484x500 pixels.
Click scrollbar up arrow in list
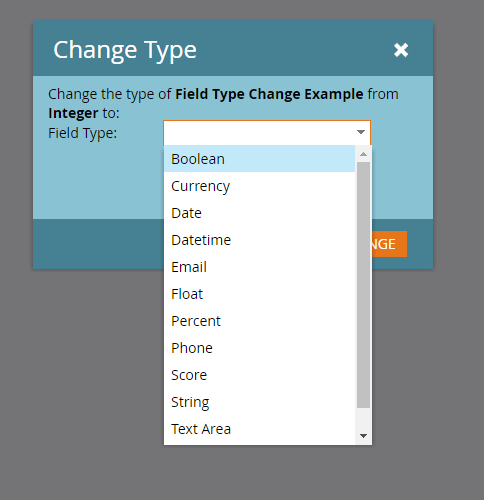363,154
